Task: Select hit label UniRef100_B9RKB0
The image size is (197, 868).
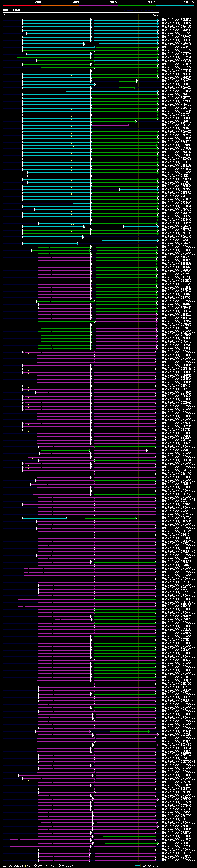Action: (177, 78)
